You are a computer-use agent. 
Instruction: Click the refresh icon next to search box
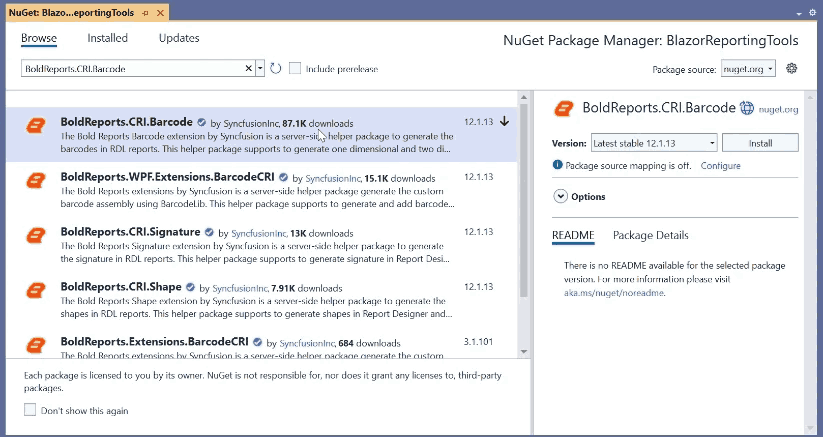click(276, 68)
